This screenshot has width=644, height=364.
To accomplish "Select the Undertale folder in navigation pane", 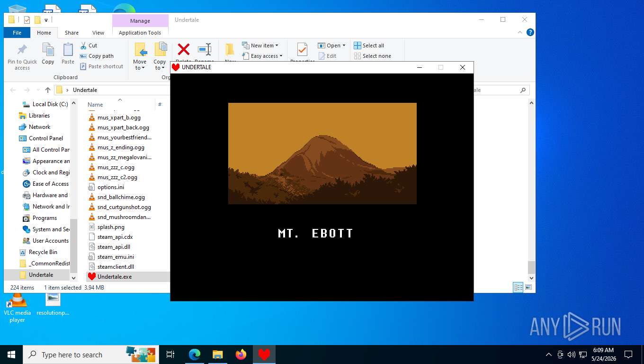I will 36,275.
